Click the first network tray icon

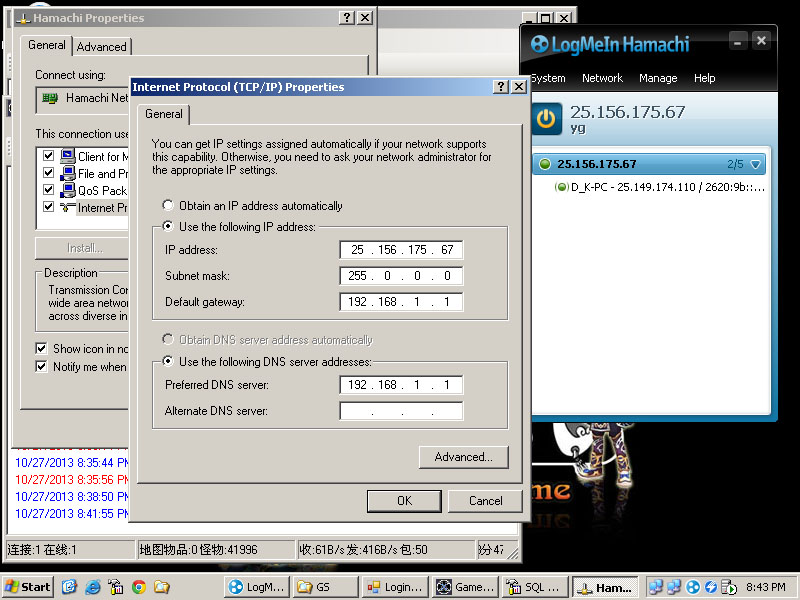tap(656, 587)
